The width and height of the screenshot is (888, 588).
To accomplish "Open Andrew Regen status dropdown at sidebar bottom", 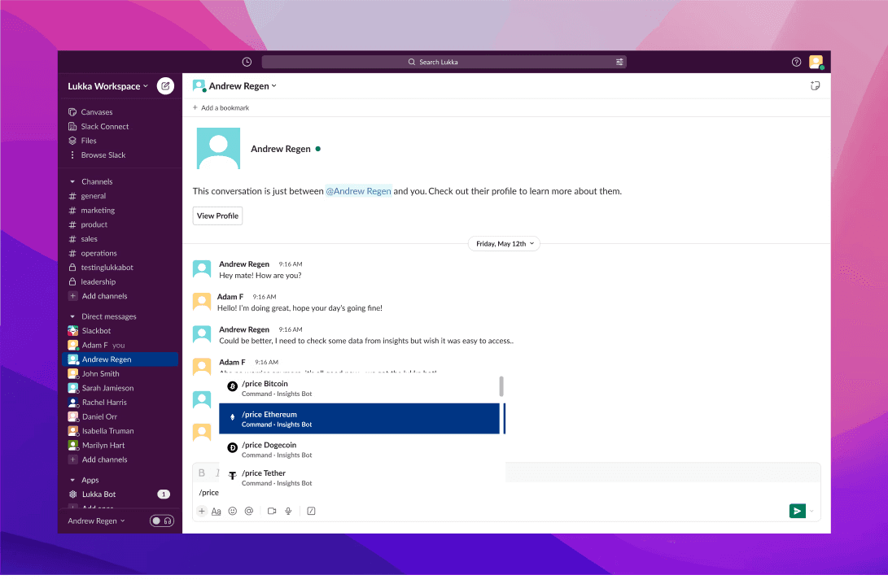I will [96, 520].
